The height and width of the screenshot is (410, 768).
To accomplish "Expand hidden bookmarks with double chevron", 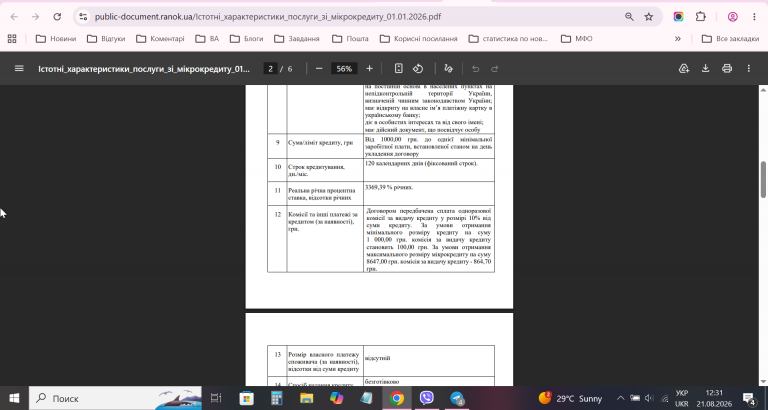I will (678, 39).
